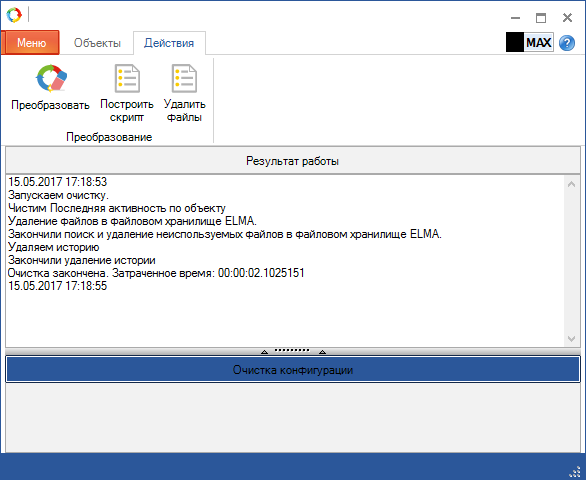Open help with the blue question mark icon

(567, 43)
